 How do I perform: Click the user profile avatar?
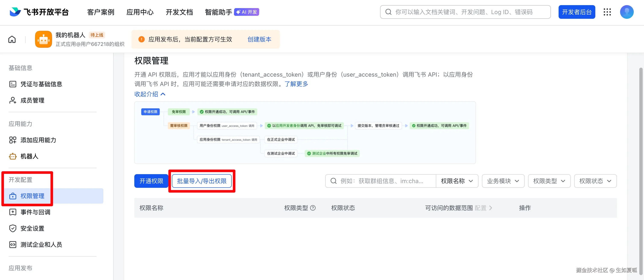(626, 12)
